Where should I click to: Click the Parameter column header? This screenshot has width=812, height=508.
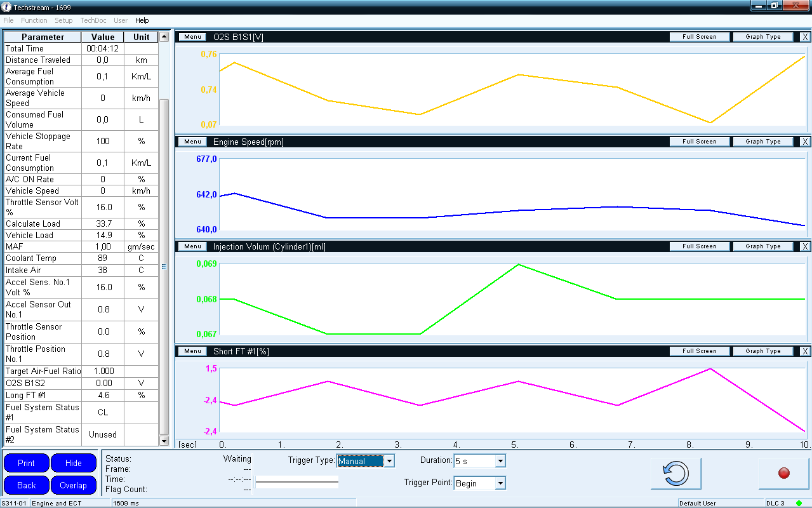pyautogui.click(x=43, y=37)
